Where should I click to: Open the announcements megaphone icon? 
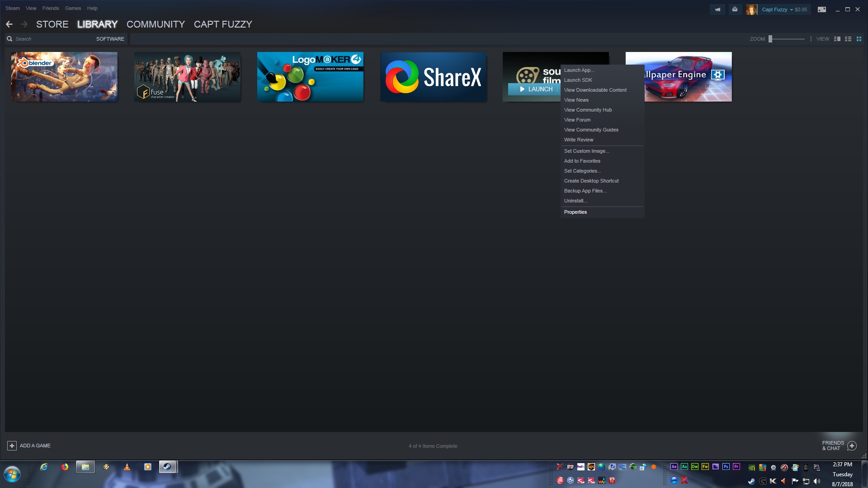(717, 9)
